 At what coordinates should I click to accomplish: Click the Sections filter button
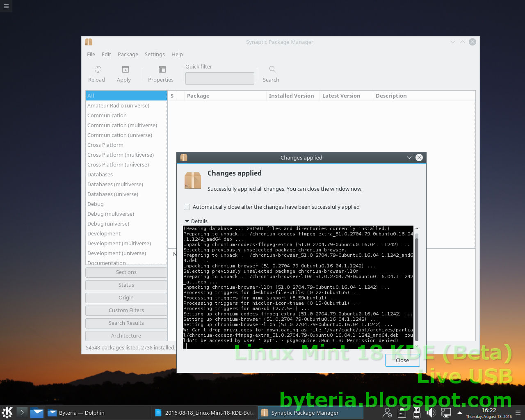click(126, 272)
